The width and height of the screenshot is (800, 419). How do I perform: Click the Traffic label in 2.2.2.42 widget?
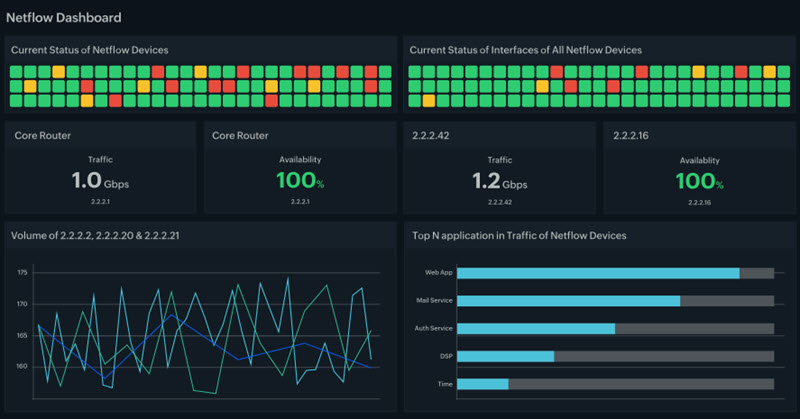point(499,160)
